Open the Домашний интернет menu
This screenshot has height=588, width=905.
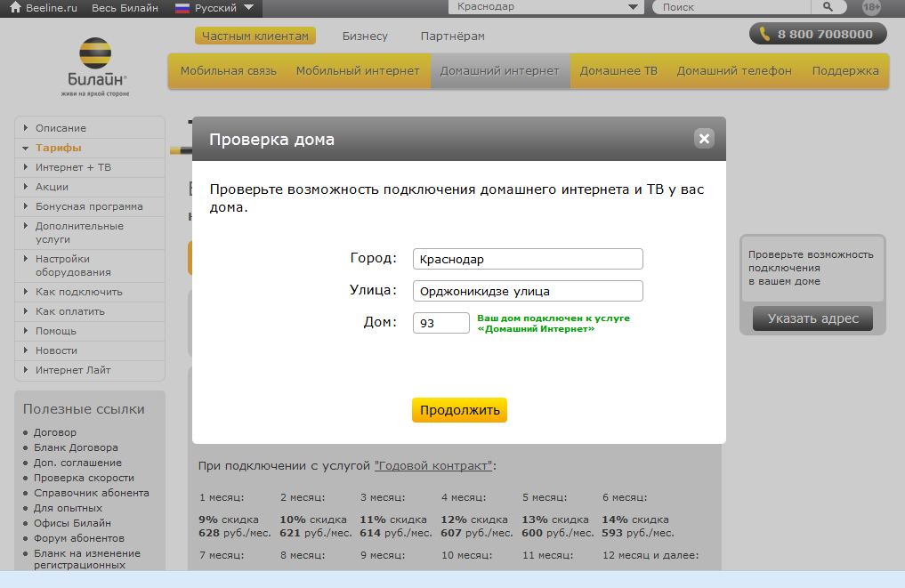500,71
